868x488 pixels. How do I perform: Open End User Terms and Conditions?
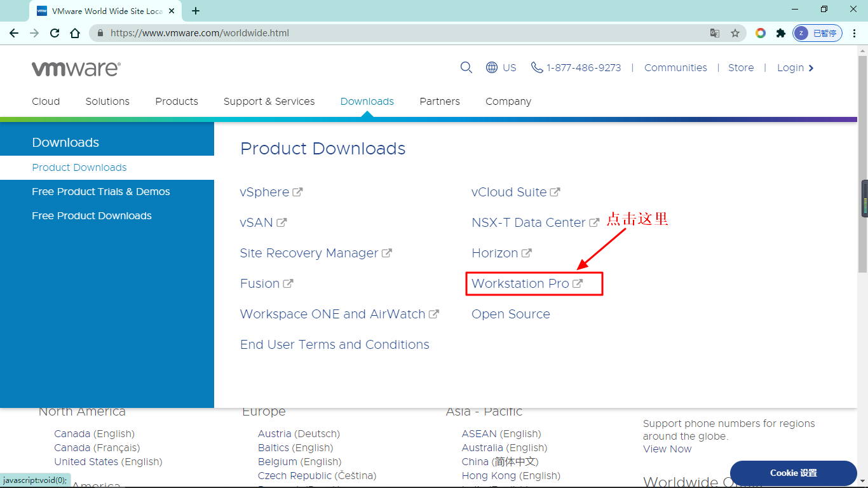click(x=335, y=344)
